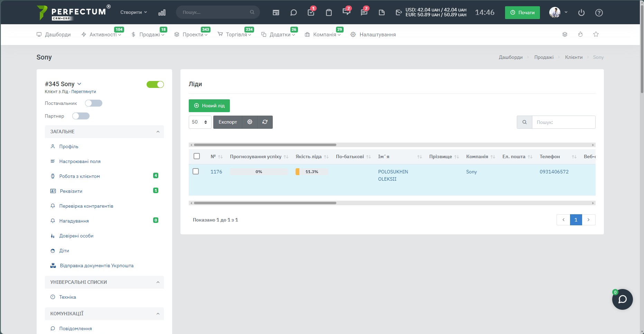This screenshot has height=334, width=644.
Task: Go to Дашборди in navigation
Action: click(54, 35)
